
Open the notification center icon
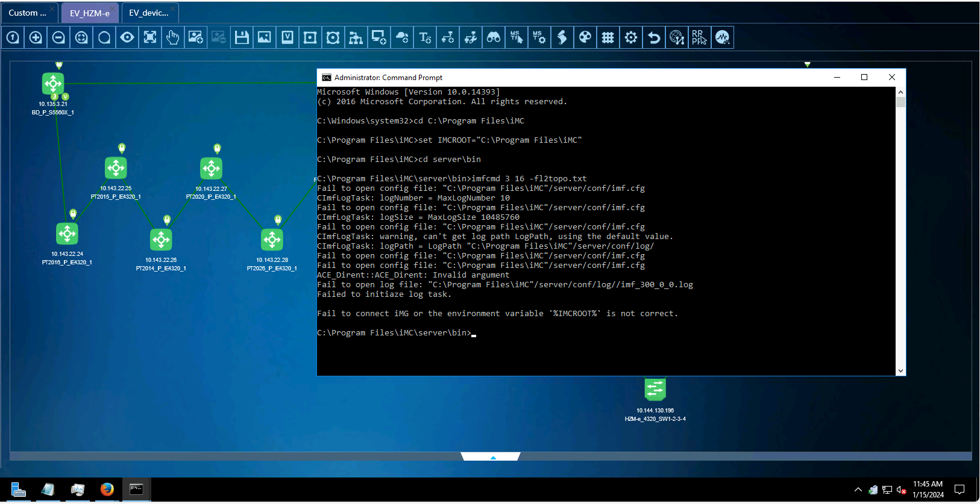pos(960,490)
